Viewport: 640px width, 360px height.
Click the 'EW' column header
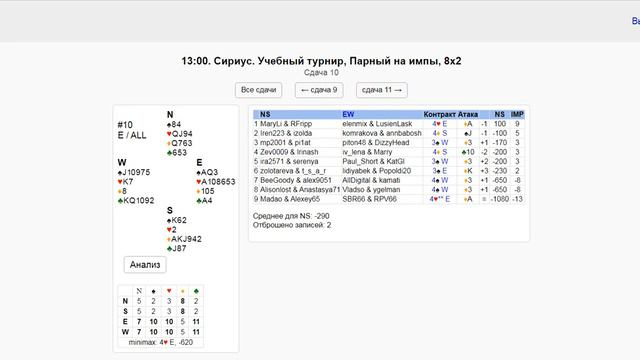[x=348, y=115]
